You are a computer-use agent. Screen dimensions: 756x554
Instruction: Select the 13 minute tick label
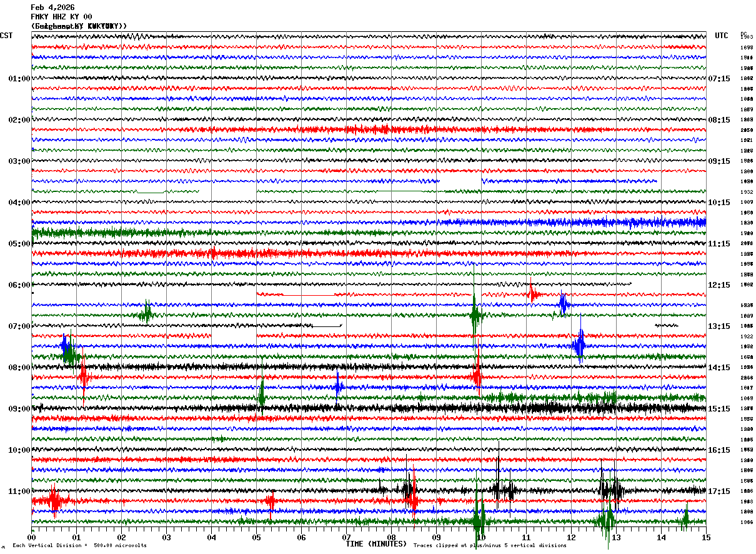pos(616,537)
